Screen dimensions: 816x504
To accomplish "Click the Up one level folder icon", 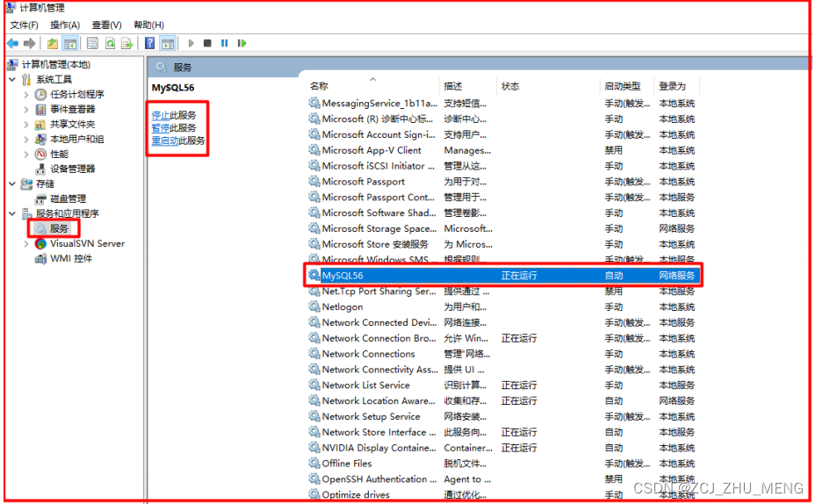I will [x=53, y=43].
